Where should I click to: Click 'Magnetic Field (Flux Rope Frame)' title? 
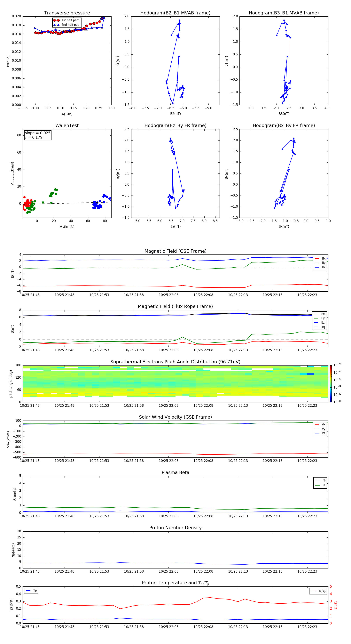pyautogui.click(x=175, y=307)
